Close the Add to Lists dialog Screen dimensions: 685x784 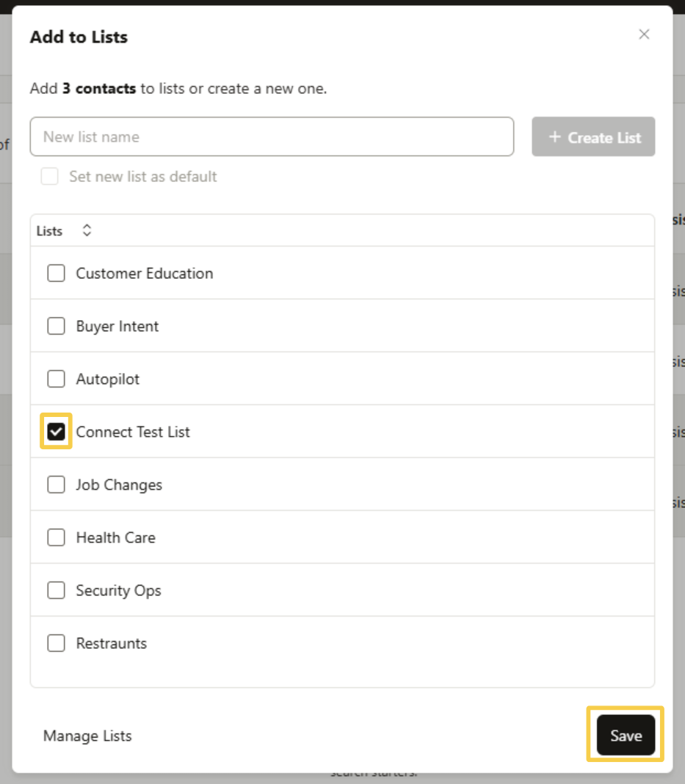(644, 35)
